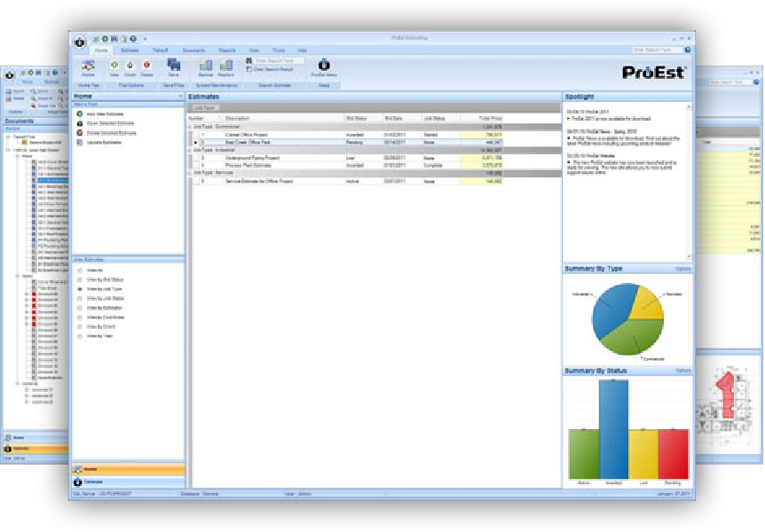Open Summary By Type Options dropdown

[x=682, y=267]
